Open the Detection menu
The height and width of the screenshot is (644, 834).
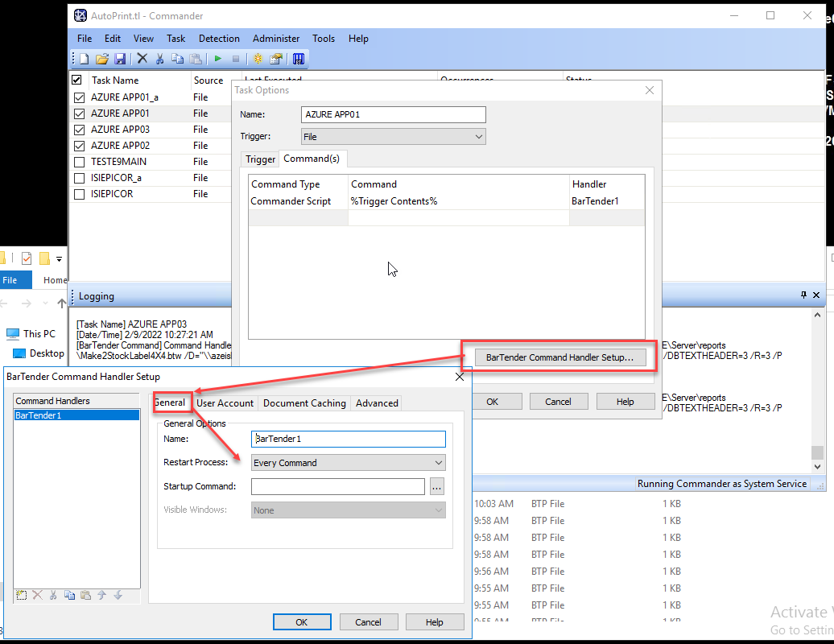coord(219,39)
